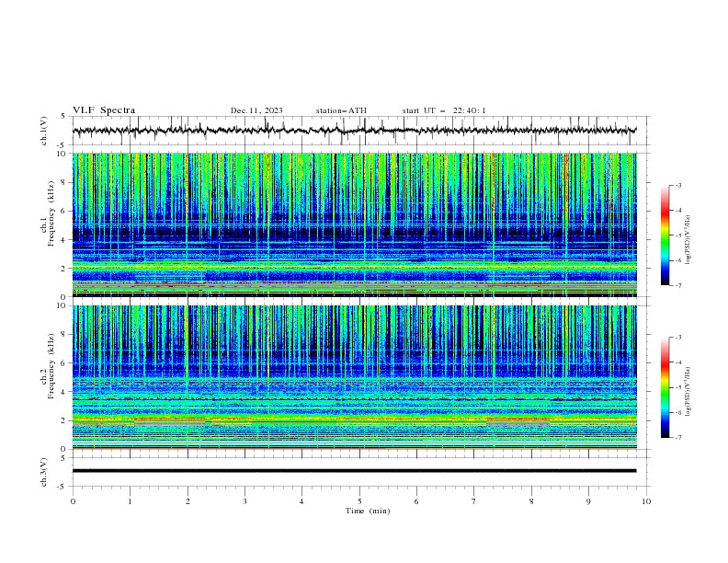This screenshot has height=563, width=728.
Task: Click the '-7' label on ch.2 color bar
Action: (x=677, y=437)
